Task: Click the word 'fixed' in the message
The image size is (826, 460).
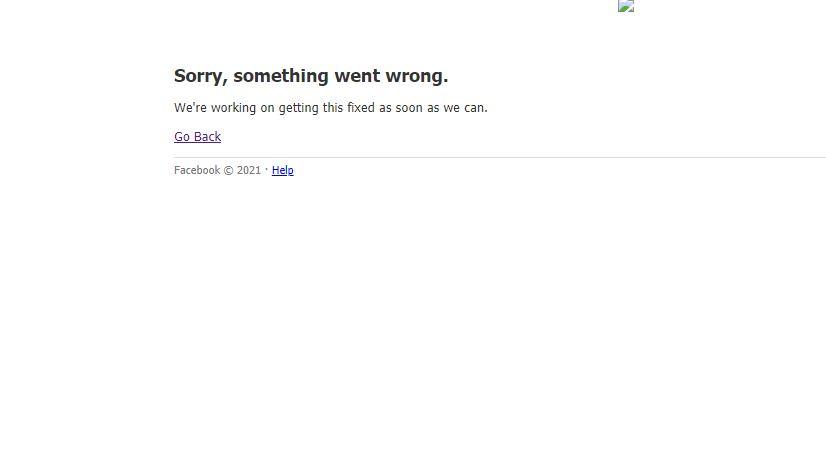Action: tap(361, 107)
